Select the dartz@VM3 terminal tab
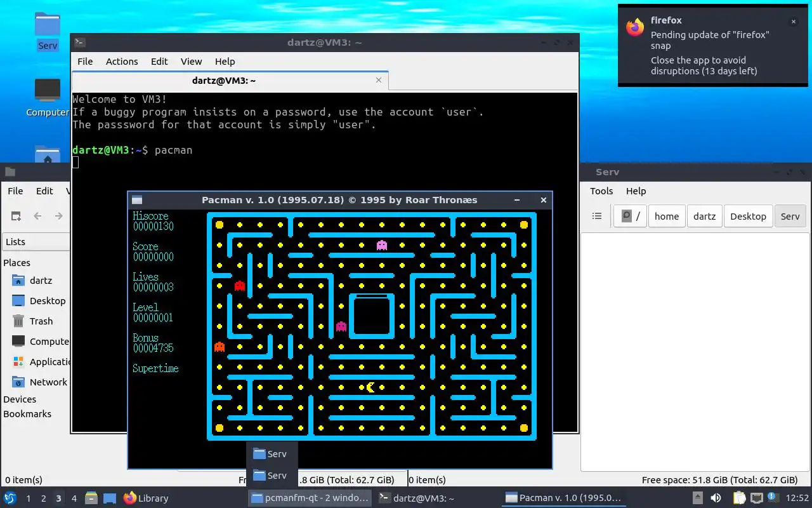The height and width of the screenshot is (508, 812). point(230,81)
